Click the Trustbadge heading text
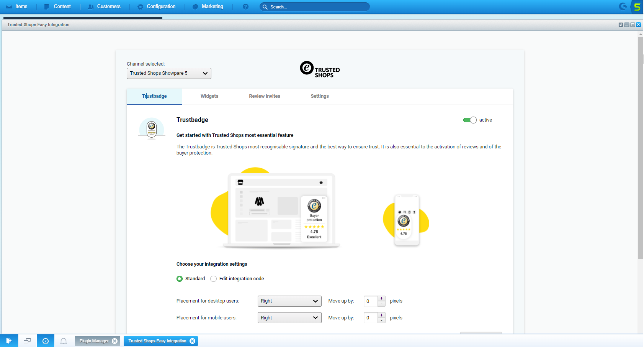Viewport: 644px width, 347px height. [x=192, y=120]
